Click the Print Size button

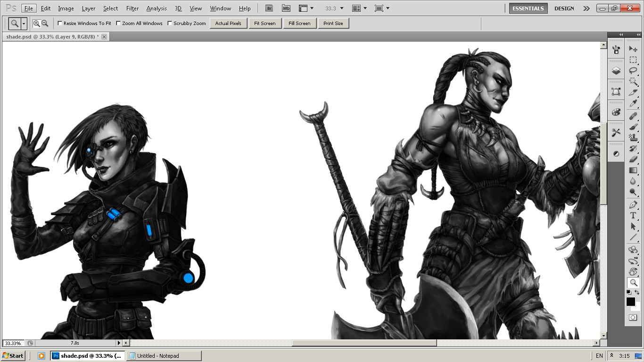coord(333,23)
